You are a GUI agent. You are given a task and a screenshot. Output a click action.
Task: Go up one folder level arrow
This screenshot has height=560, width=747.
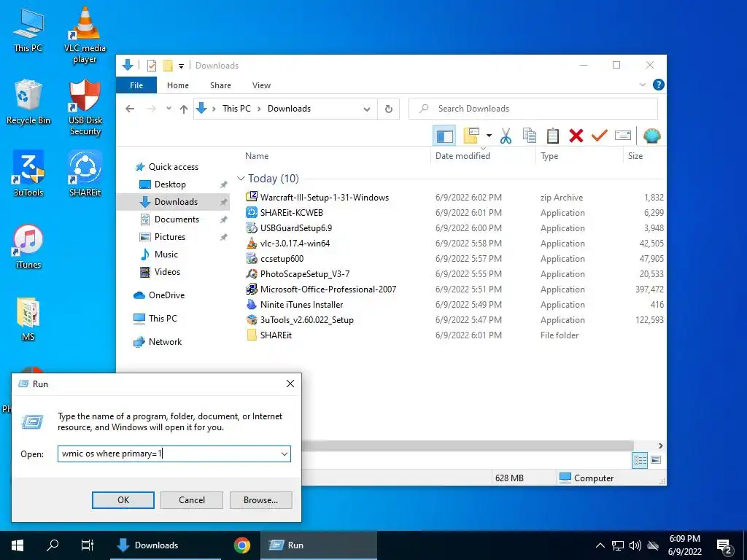(184, 109)
